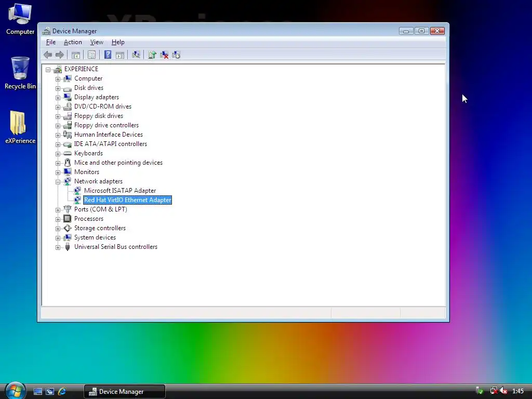Image resolution: width=532 pixels, height=399 pixels.
Task: Click the Forward arrow in the toolbar
Action: 60,55
